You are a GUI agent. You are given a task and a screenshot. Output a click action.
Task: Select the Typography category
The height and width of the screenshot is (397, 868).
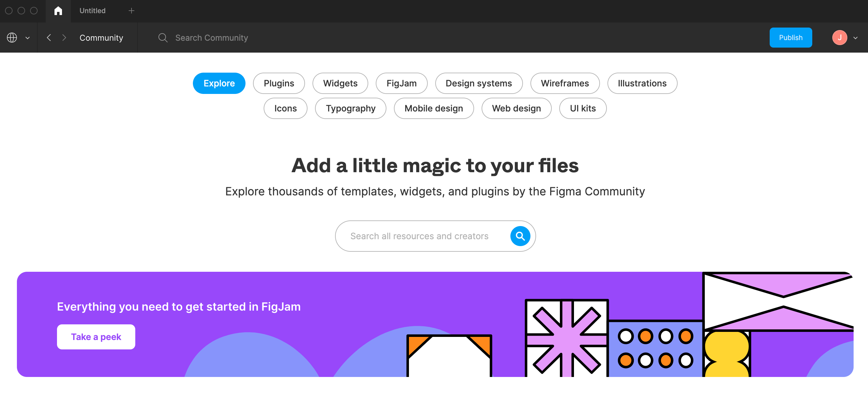(350, 108)
